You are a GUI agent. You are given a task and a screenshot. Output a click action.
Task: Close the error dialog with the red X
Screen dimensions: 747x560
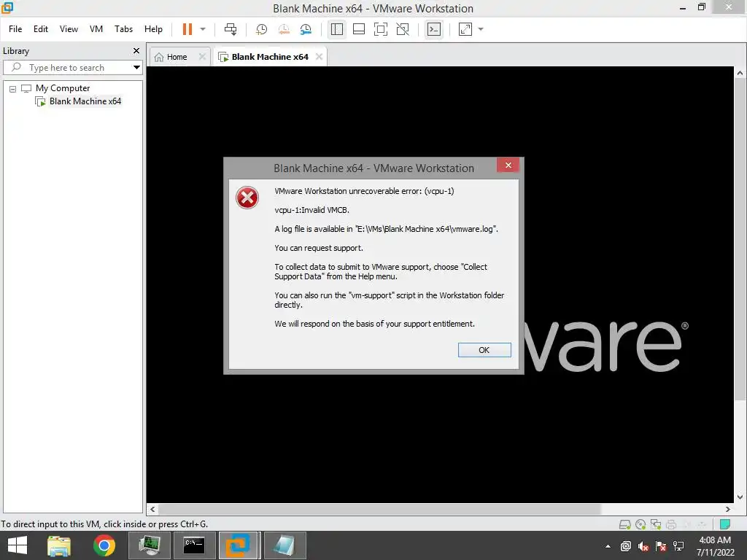click(508, 165)
